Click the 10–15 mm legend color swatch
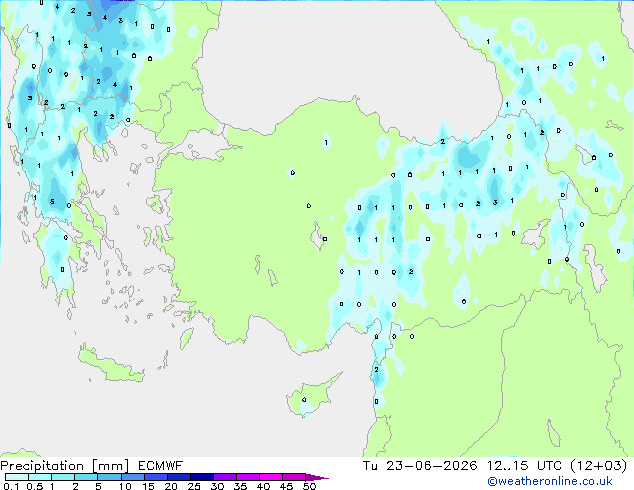This screenshot has height=490, width=634. pos(132,477)
